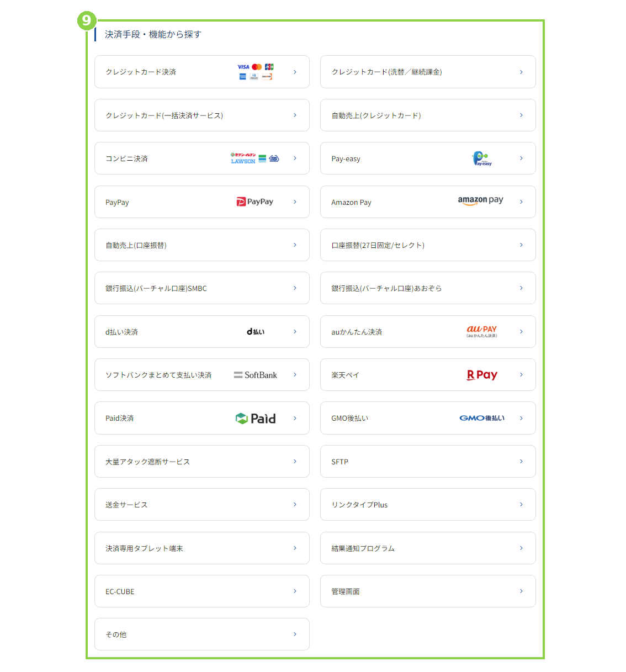The height and width of the screenshot is (672, 626).
Task: Click the au PAY logo
Action: (482, 331)
